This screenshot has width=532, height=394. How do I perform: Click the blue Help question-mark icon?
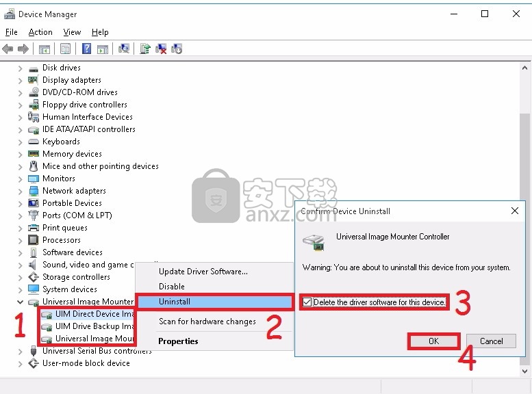point(86,49)
